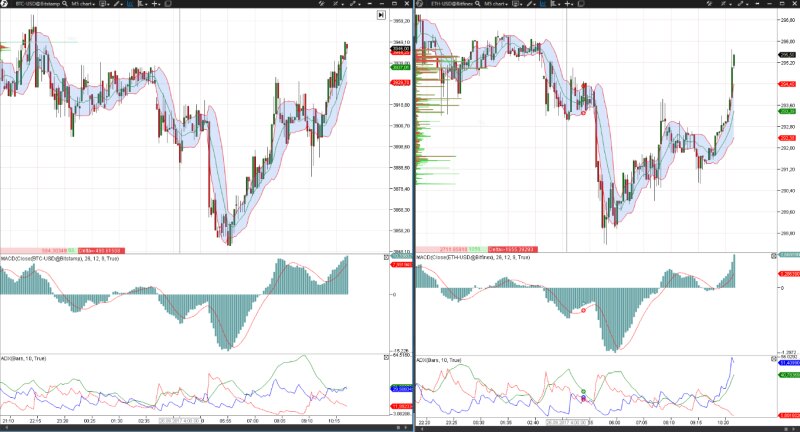Image resolution: width=800 pixels, height=432 pixels.
Task: Click the ETH-USD@Bitfinex instrument name
Action: pyautogui.click(x=452, y=4)
